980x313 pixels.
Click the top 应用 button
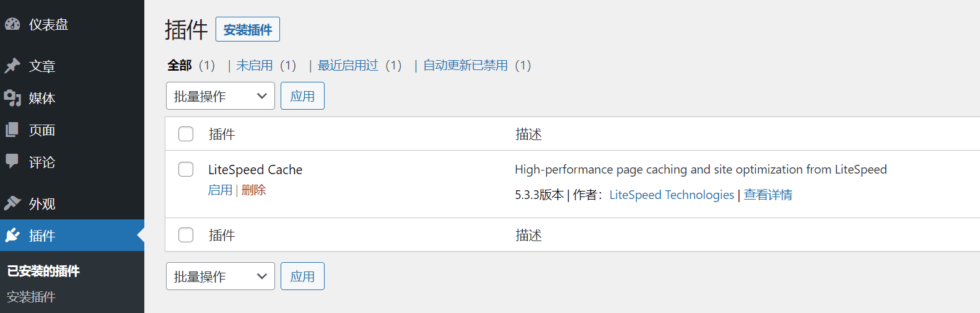pyautogui.click(x=302, y=96)
